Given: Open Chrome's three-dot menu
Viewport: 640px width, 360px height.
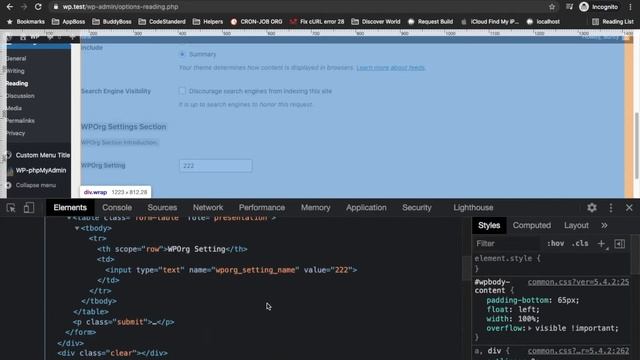Looking at the screenshot, I should pyautogui.click(x=631, y=7).
